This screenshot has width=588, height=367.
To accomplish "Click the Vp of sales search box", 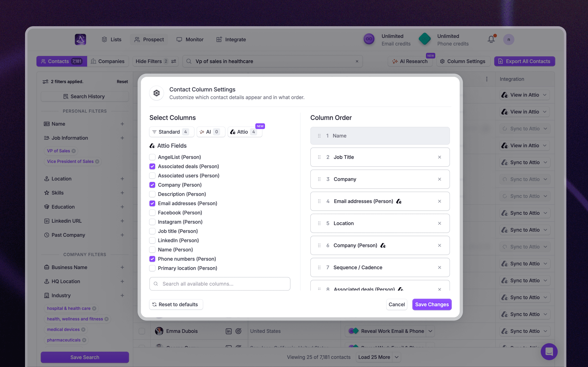I will pyautogui.click(x=272, y=61).
